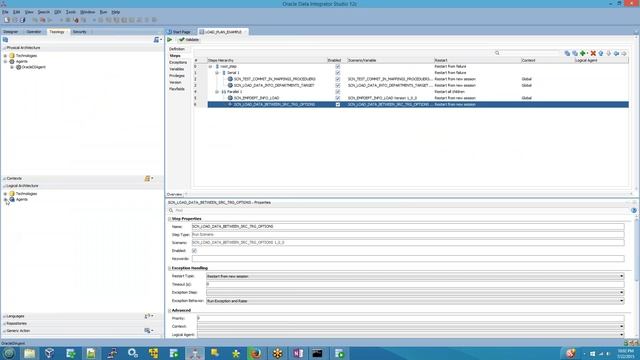
Task: Click the refresh icon in Topology navigator
Action: point(5,40)
